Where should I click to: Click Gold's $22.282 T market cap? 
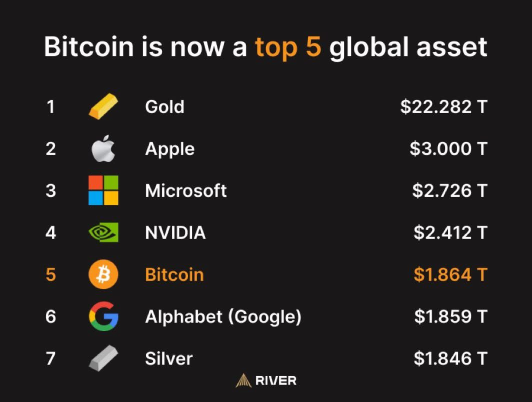click(x=444, y=106)
